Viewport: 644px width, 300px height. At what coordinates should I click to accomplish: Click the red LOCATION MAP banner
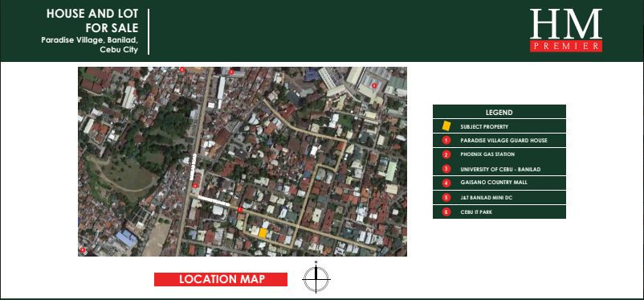221,279
